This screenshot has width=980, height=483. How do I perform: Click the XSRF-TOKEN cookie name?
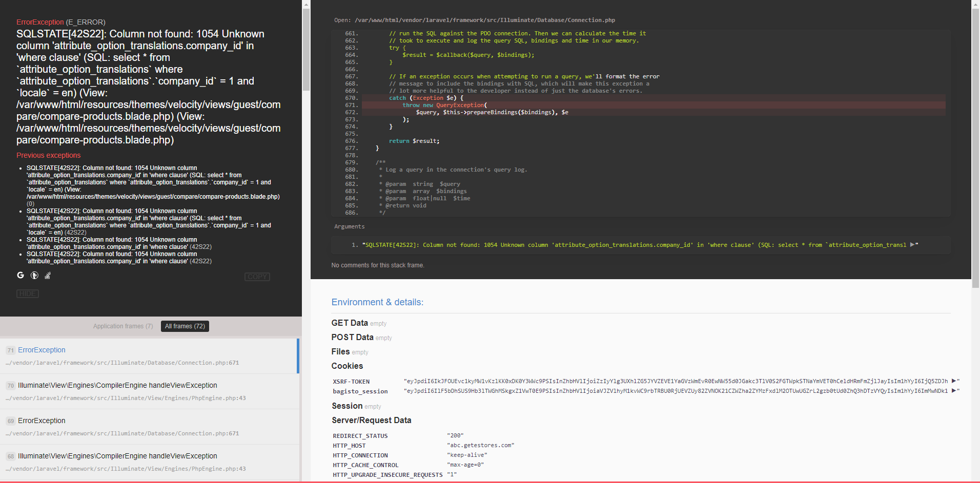351,382
